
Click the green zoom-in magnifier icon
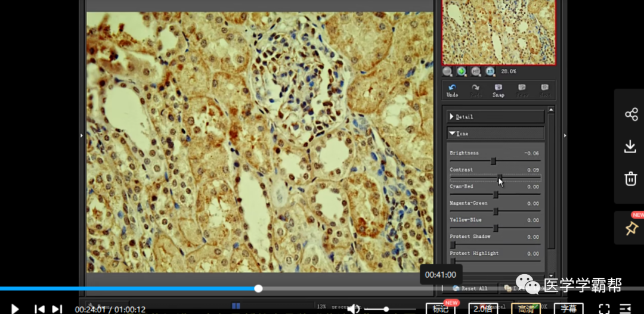pyautogui.click(x=462, y=71)
